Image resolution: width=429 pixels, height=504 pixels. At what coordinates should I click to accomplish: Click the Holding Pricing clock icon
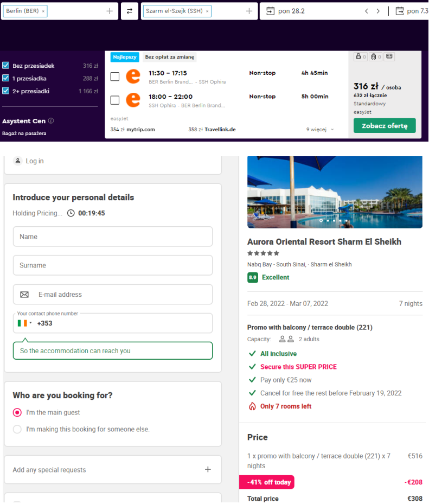click(x=71, y=213)
